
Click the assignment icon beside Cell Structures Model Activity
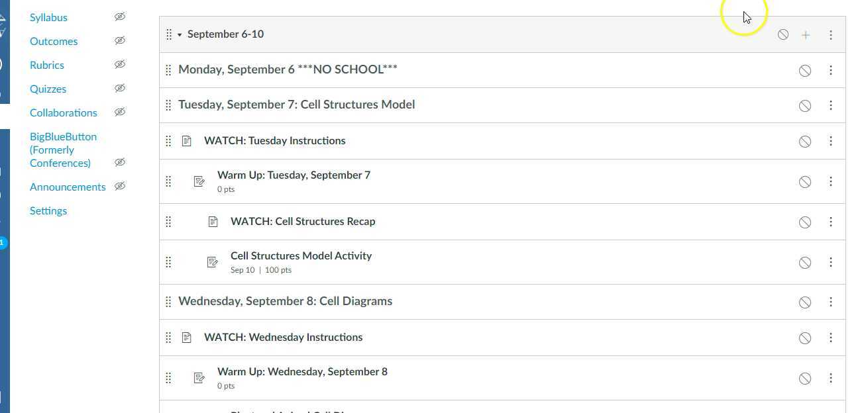pos(213,262)
